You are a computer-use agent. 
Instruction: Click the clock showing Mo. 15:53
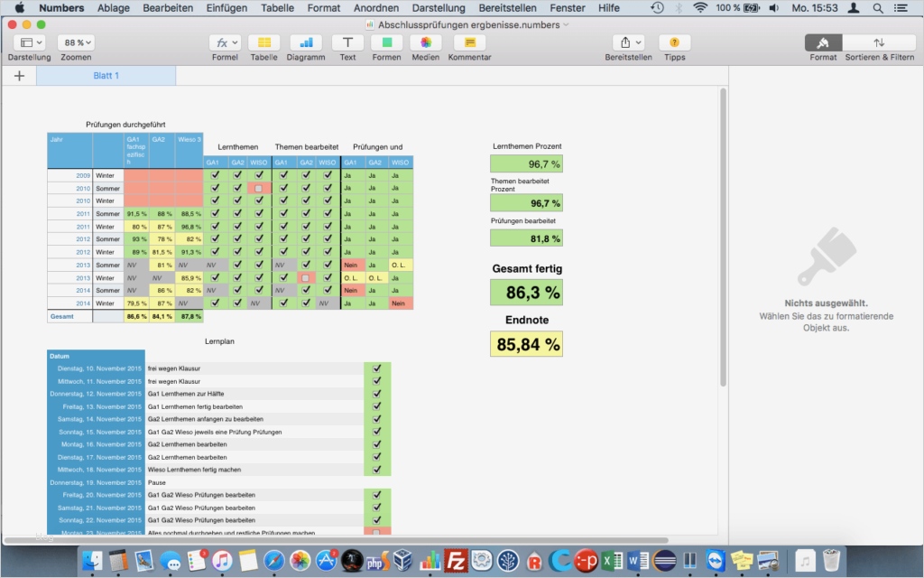(x=815, y=8)
